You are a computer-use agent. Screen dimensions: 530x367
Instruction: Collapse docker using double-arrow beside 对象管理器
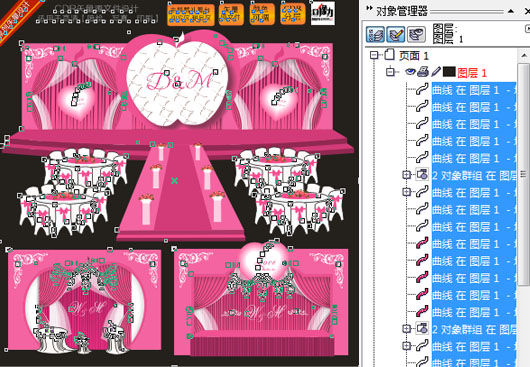click(x=369, y=8)
